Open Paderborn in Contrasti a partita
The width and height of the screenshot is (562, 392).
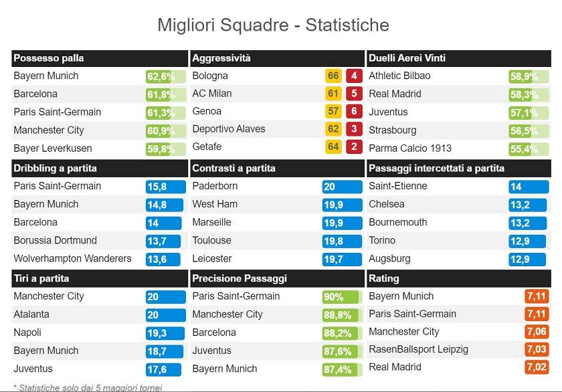click(x=215, y=186)
